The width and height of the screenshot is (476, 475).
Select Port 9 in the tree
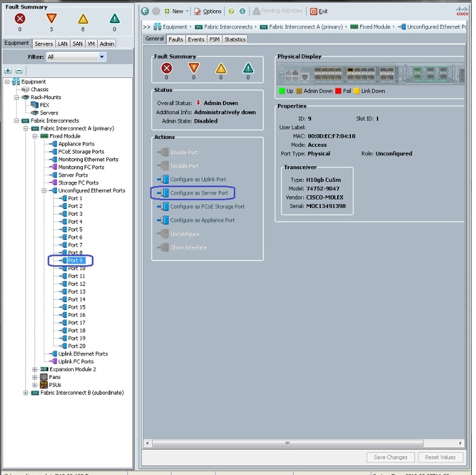pos(75,260)
